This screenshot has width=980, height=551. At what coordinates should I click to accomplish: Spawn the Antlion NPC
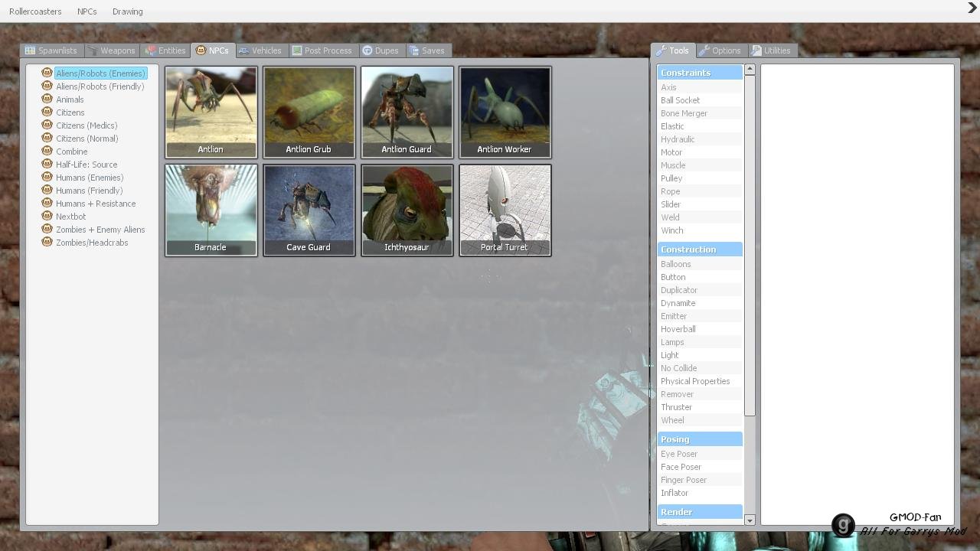pyautogui.click(x=211, y=112)
